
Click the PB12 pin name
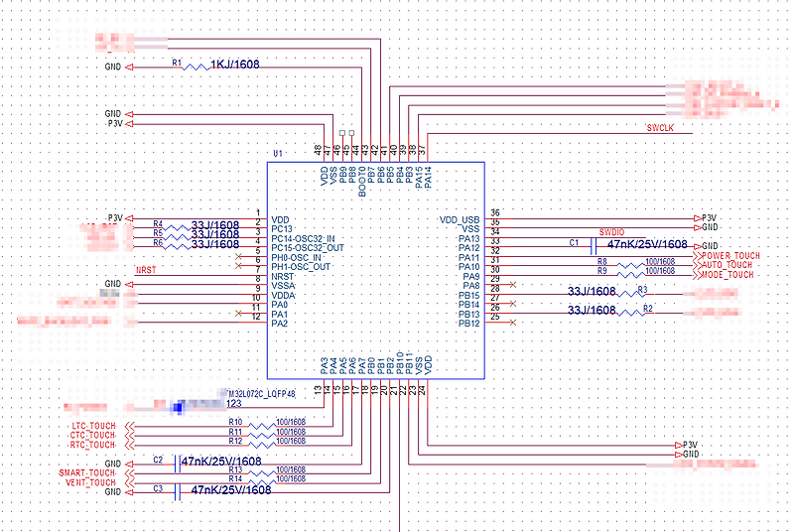point(468,324)
